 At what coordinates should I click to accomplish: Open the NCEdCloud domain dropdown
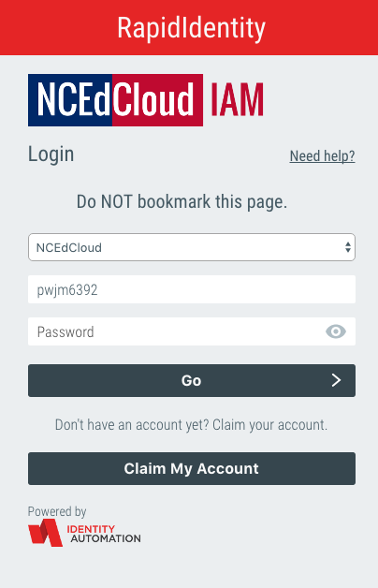(x=192, y=247)
